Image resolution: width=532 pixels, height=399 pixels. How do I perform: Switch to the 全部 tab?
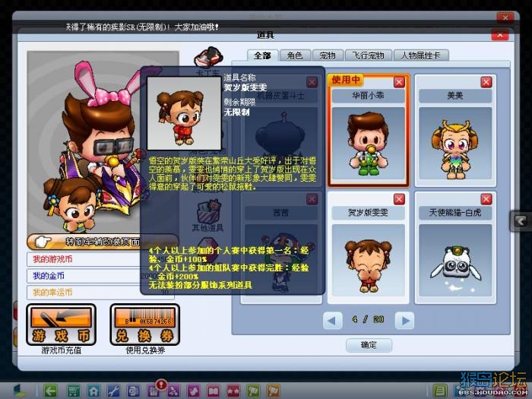263,55
